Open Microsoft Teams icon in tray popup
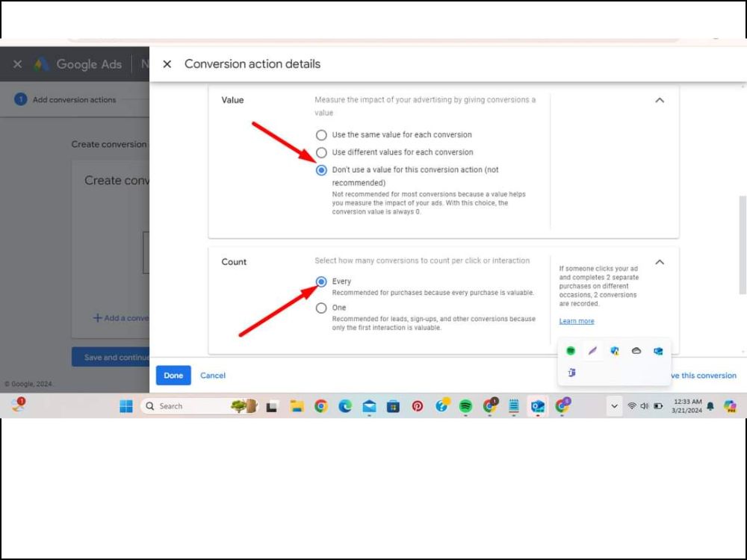747x560 pixels. coord(571,373)
